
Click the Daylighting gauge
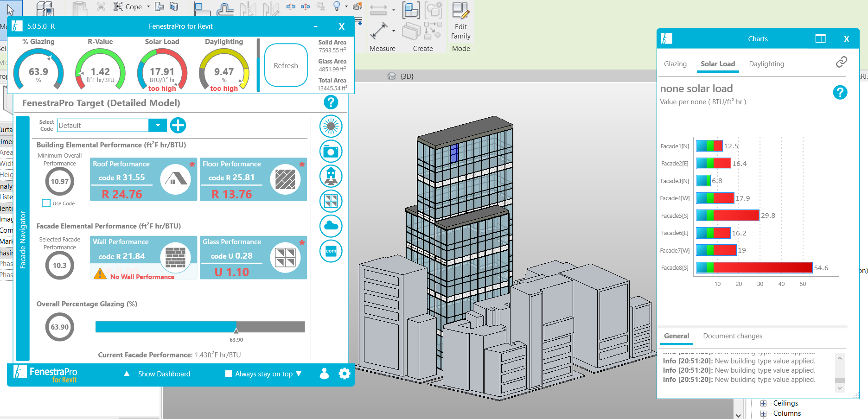[224, 70]
